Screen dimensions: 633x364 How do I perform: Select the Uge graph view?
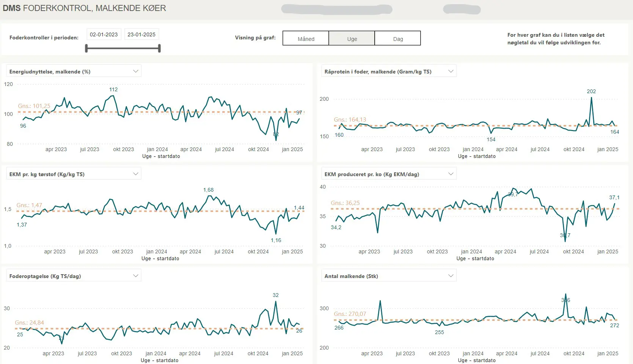point(352,39)
